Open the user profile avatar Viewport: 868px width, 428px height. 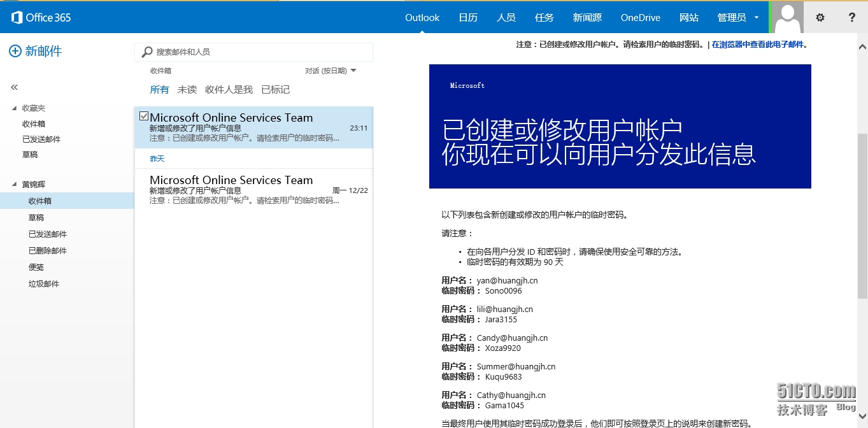pyautogui.click(x=787, y=17)
